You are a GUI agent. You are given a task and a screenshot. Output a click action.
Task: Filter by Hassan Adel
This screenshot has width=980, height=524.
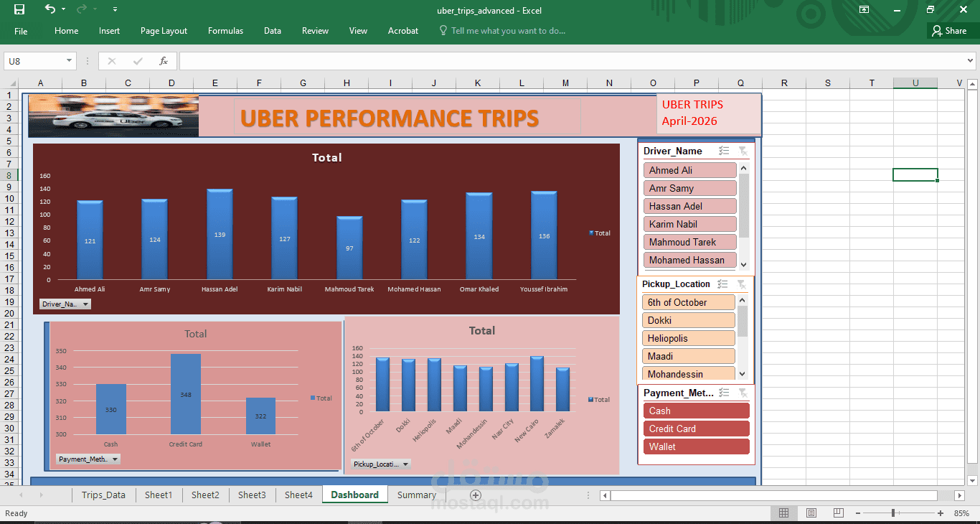(690, 206)
